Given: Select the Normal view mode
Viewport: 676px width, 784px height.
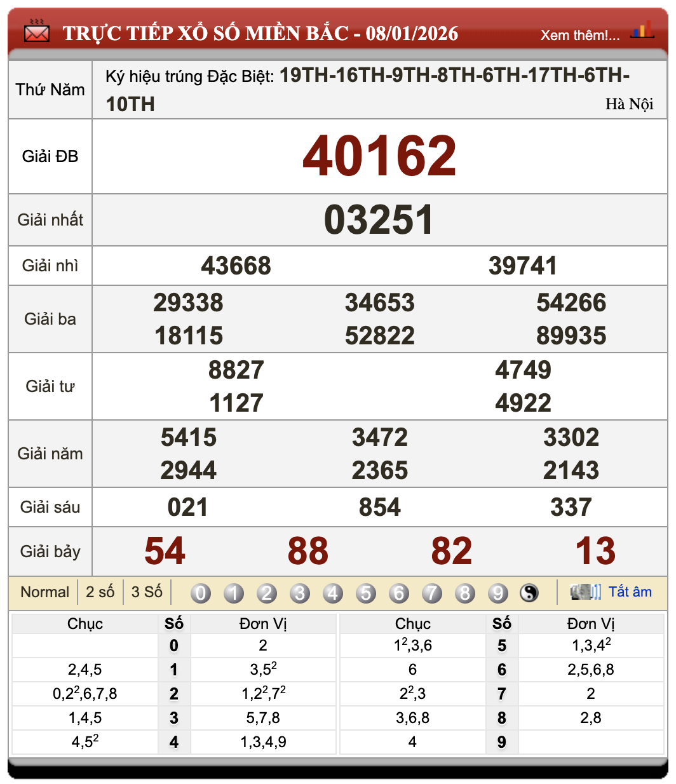Looking at the screenshot, I should pyautogui.click(x=44, y=591).
